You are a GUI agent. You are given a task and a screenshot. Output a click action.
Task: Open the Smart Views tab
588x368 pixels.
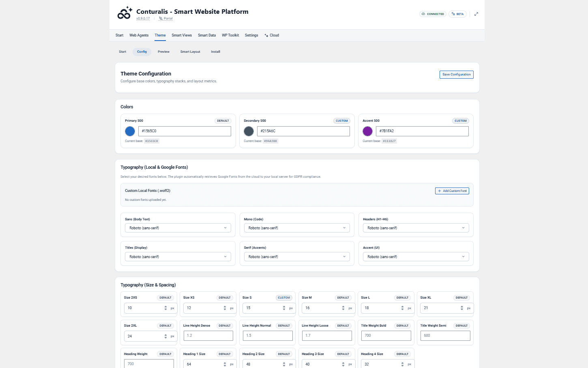click(182, 35)
